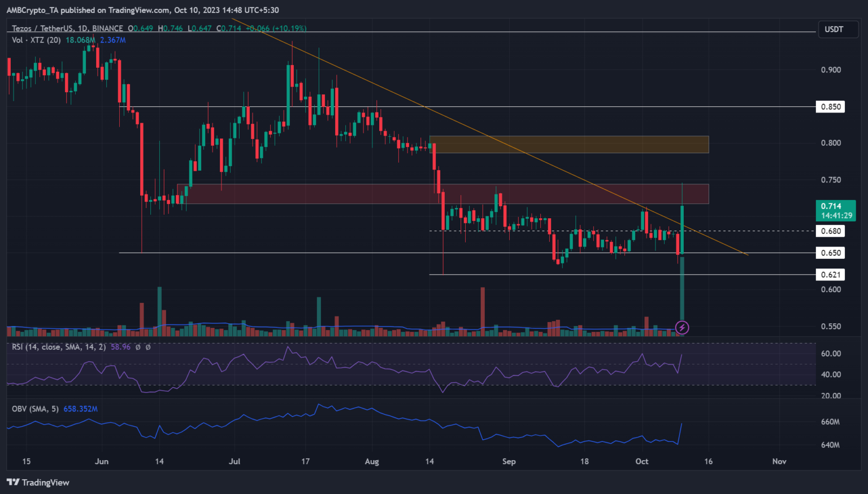Click the TradingView logo
Viewport: 868px width, 494px height.
pos(38,482)
